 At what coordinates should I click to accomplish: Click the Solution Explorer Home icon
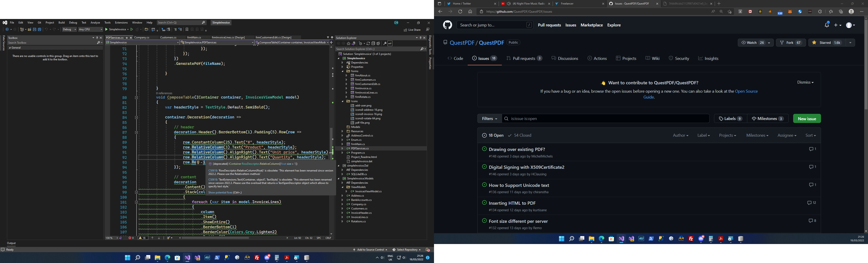coord(348,43)
